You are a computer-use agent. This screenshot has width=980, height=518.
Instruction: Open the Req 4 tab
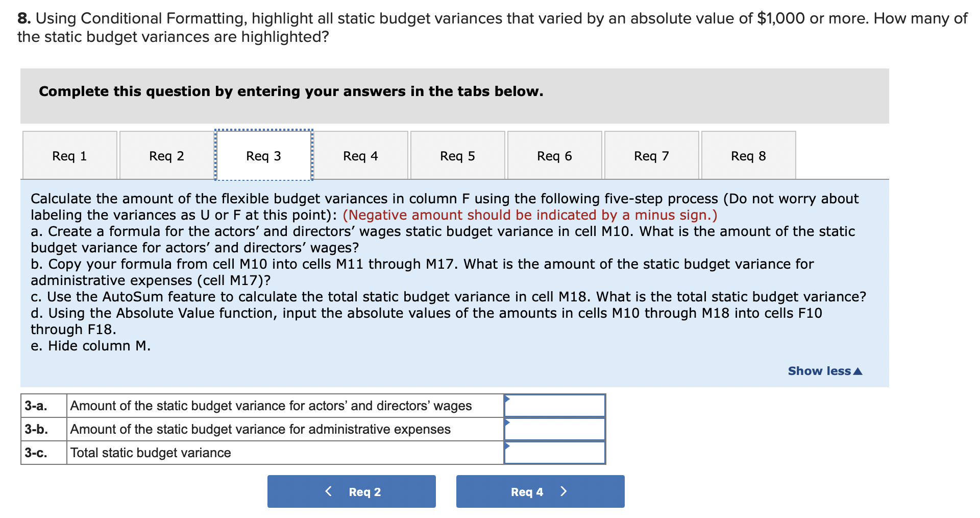[360, 155]
